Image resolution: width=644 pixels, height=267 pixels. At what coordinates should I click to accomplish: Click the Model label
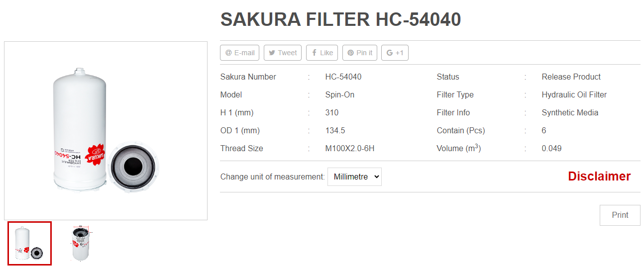(231, 95)
